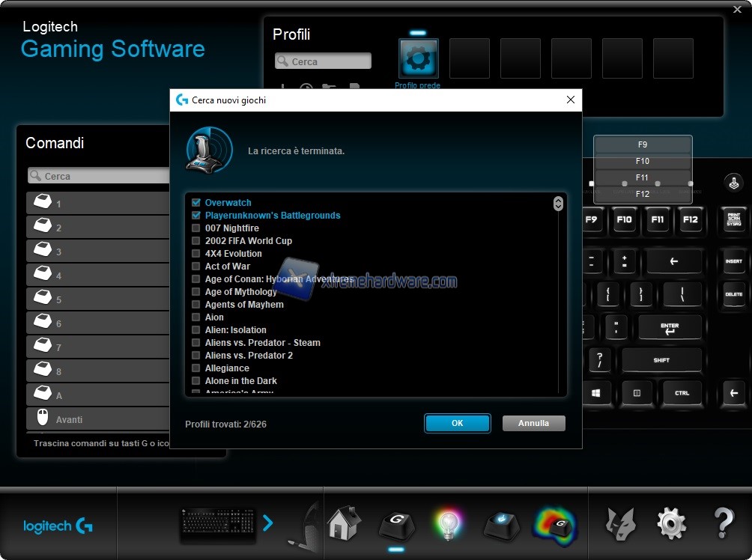Select F10 in the F-key list

click(x=643, y=161)
